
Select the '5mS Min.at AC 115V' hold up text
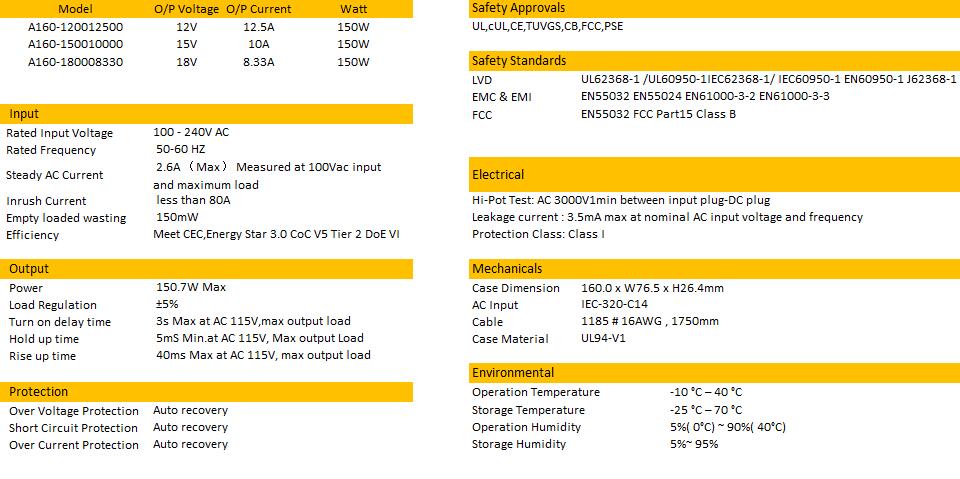pyautogui.click(x=212, y=338)
